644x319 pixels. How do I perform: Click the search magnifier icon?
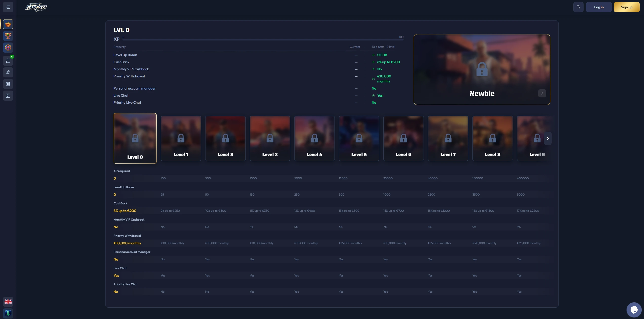pos(578,7)
